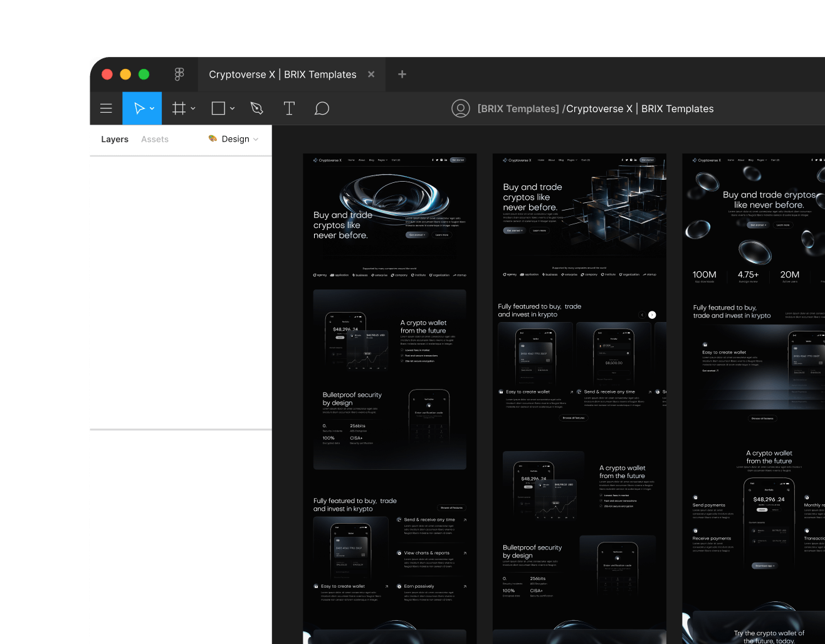The image size is (825, 644).
Task: Select the Frame tool
Action: pos(178,108)
